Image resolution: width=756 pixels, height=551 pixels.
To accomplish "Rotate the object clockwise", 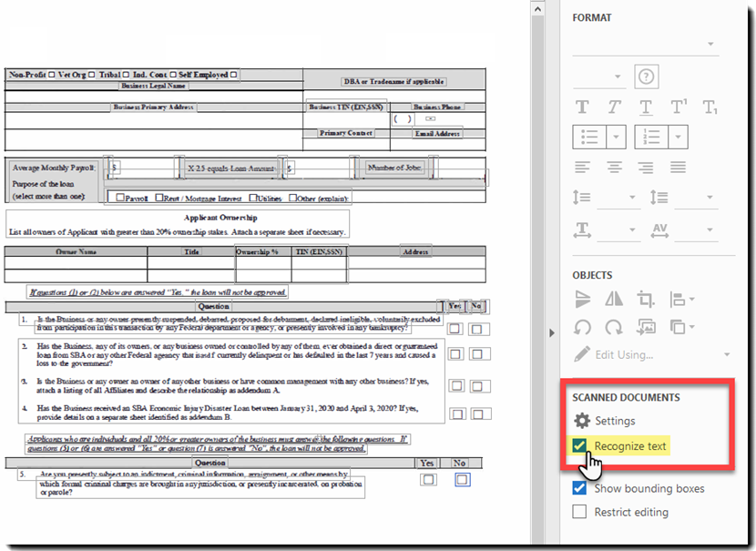I will pos(613,325).
